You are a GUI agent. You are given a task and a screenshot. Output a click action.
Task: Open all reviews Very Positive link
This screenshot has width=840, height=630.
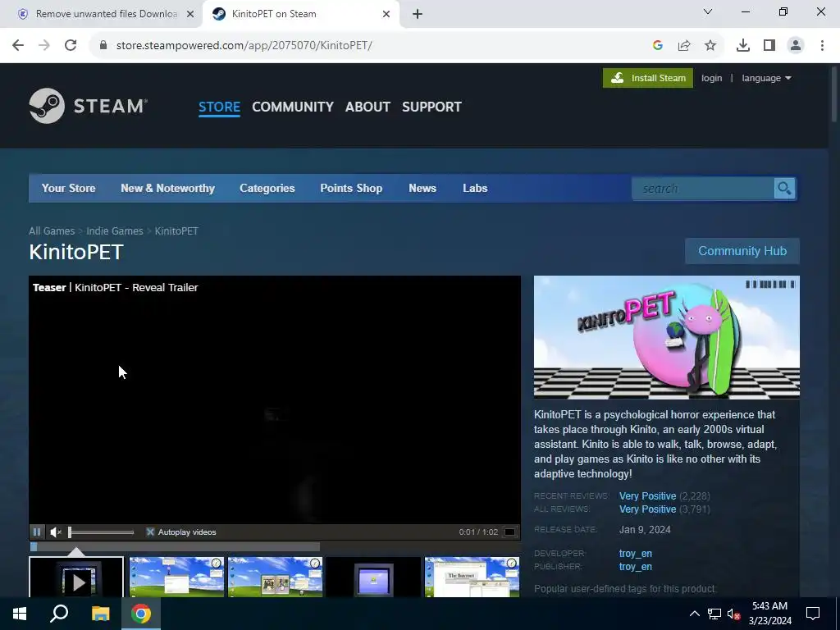tap(648, 509)
